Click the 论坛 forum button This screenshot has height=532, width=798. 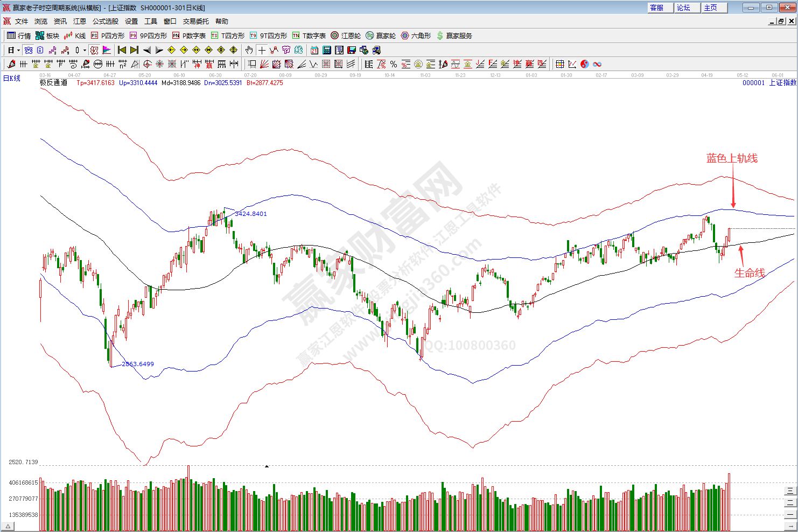(687, 8)
